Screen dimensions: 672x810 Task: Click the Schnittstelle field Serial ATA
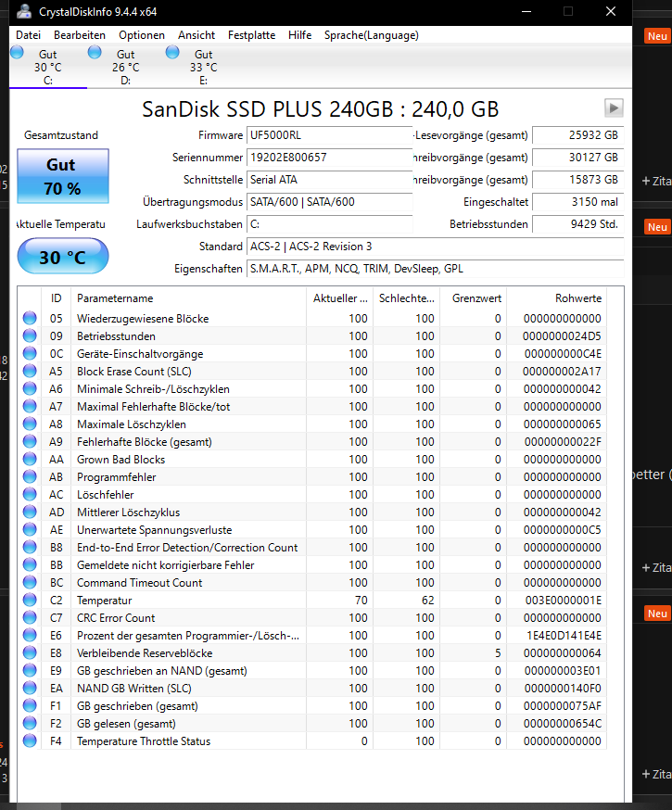click(329, 180)
